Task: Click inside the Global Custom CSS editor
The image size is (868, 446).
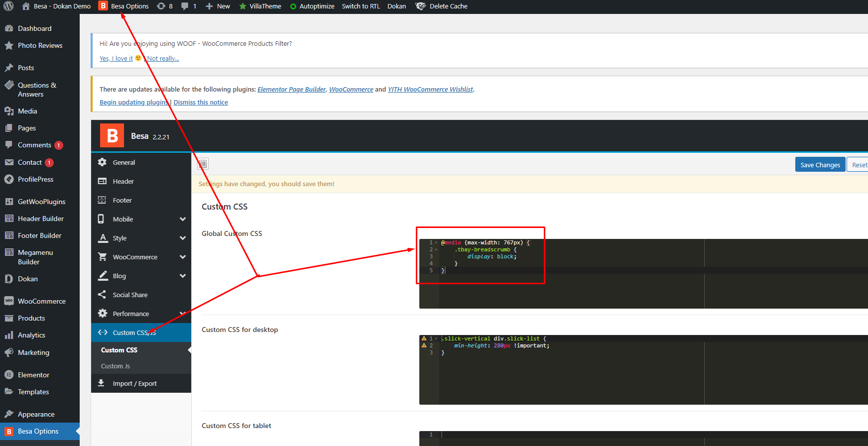Action: point(643,274)
